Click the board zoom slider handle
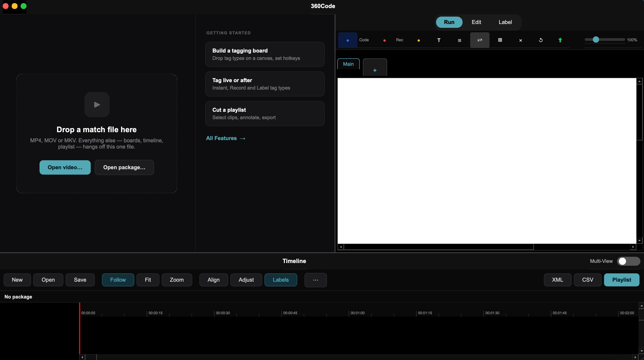 point(596,40)
